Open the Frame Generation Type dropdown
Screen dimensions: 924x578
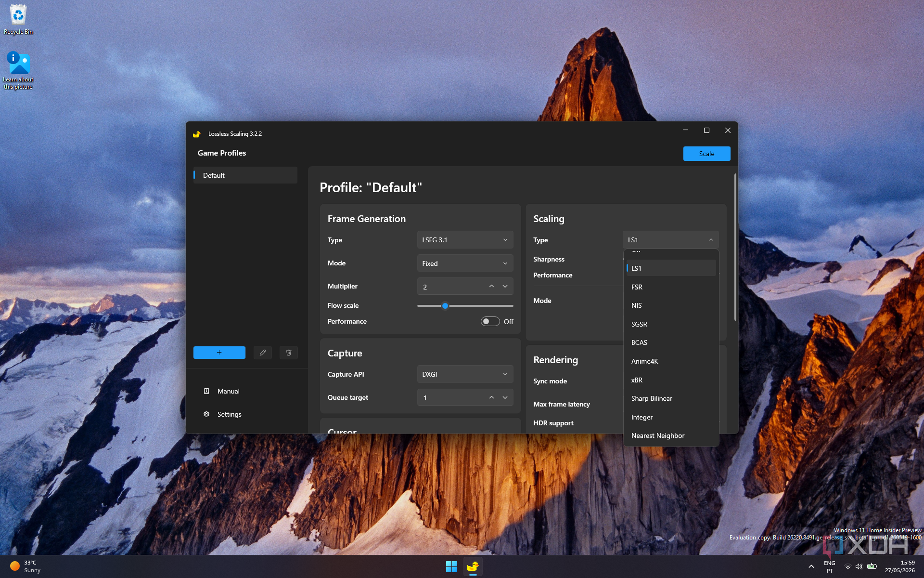[465, 240]
